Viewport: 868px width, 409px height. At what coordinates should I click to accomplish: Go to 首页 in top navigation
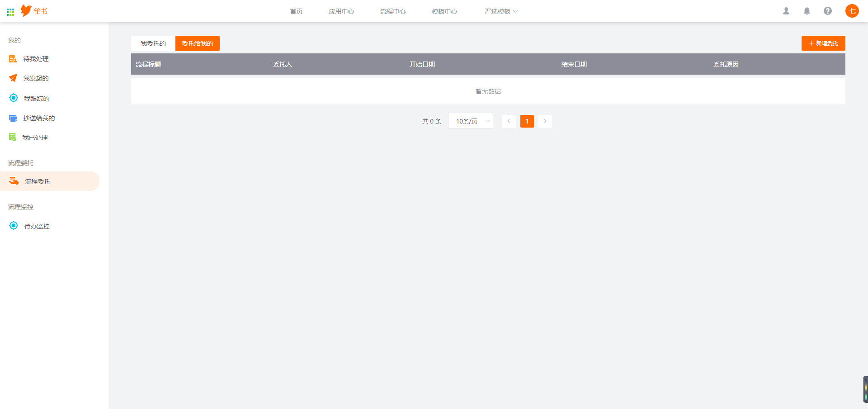coord(296,11)
